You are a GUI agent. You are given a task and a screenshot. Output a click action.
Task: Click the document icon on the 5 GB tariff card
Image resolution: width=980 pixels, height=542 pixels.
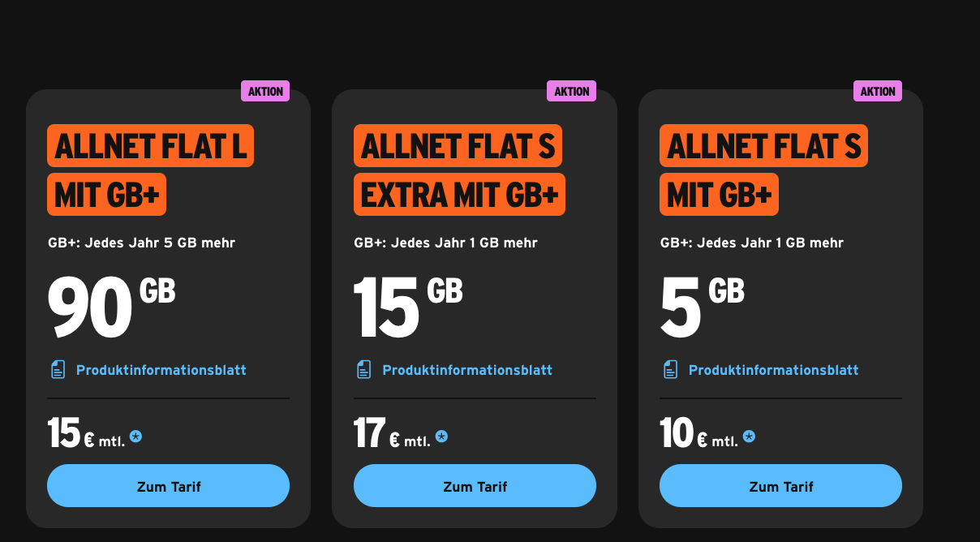coord(670,370)
